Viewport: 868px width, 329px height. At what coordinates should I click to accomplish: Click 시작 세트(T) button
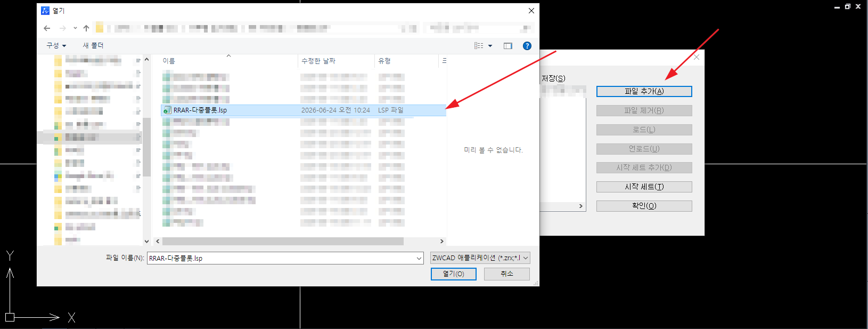pos(644,187)
